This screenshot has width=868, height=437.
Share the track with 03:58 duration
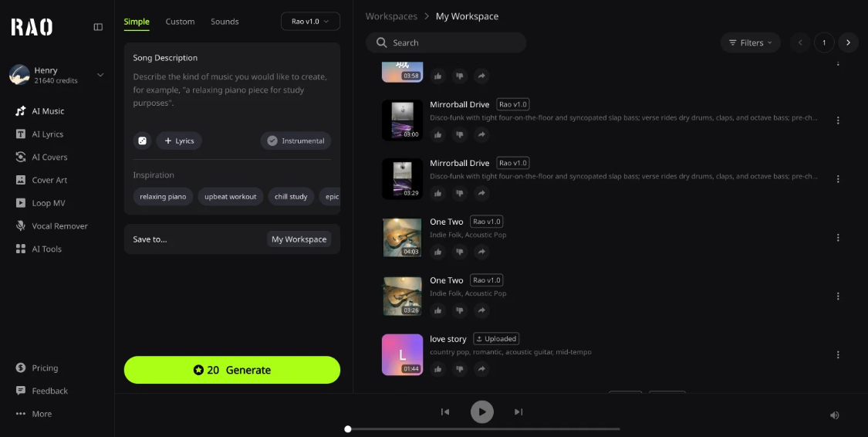pos(481,76)
